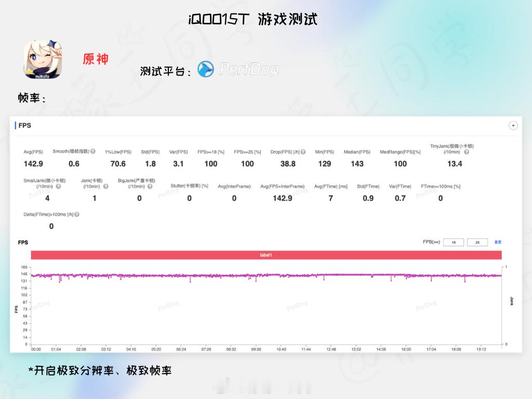
Task: Click the TinyJank value 13.4
Action: pyautogui.click(x=455, y=164)
